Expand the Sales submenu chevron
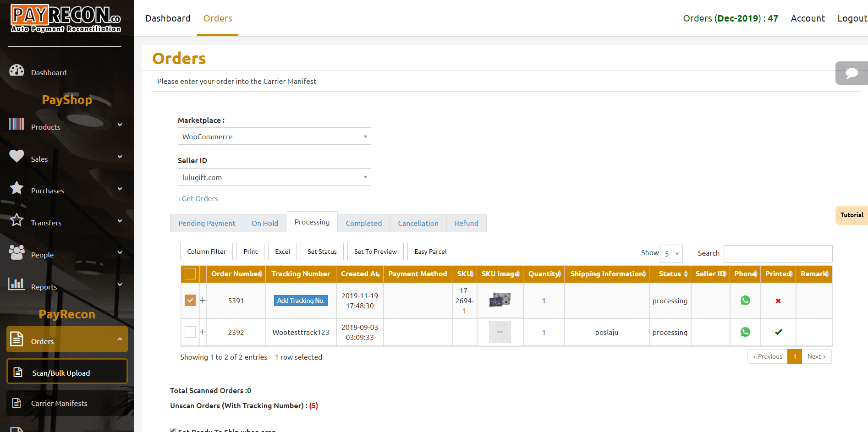868x432 pixels. coord(120,157)
